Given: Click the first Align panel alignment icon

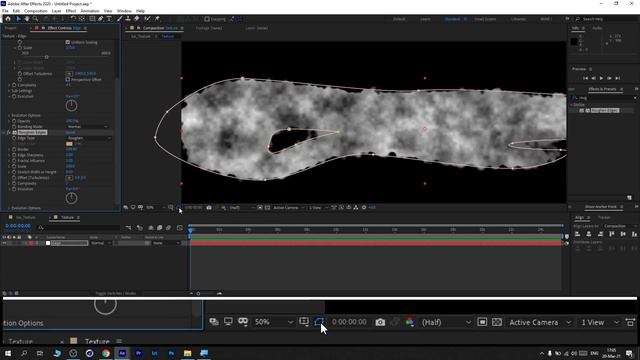Looking at the screenshot, I should (577, 234).
